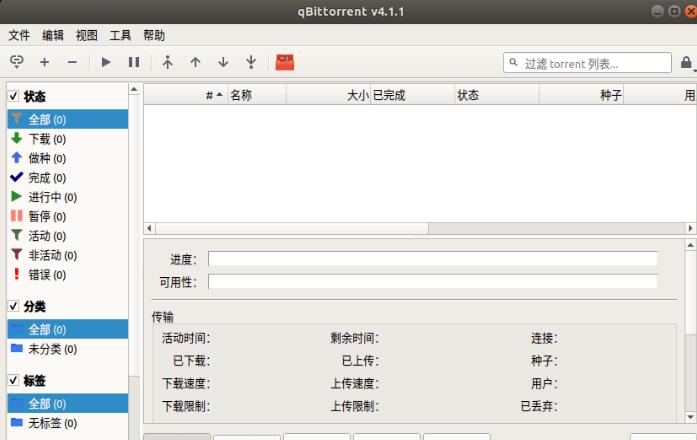Screen dimensions: 697x440
Task: Select 无标签 tag folder
Action: (x=68, y=423)
